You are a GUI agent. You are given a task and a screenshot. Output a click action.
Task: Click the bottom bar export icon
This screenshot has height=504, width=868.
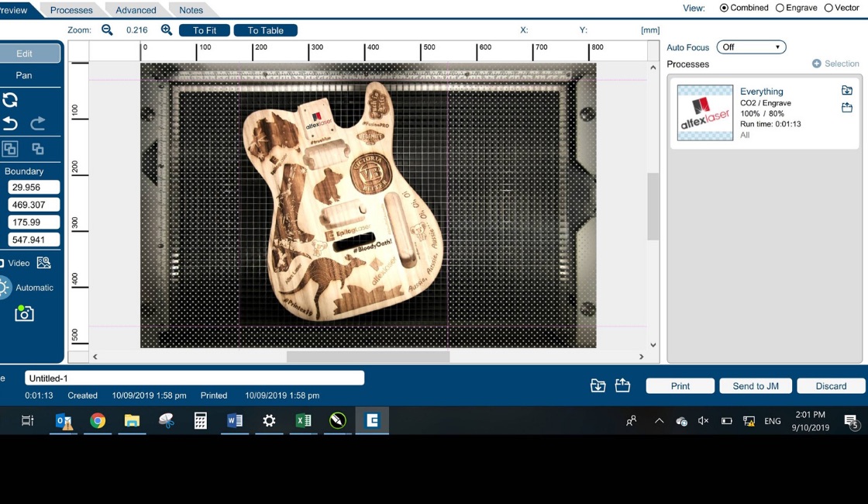tap(622, 385)
